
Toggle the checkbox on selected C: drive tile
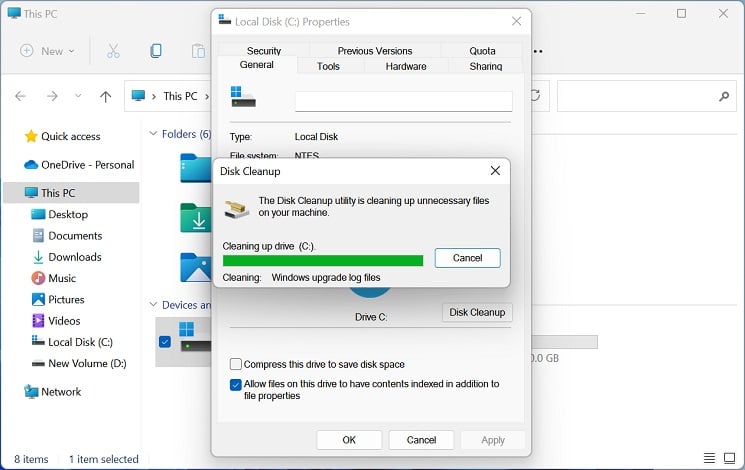[x=165, y=342]
